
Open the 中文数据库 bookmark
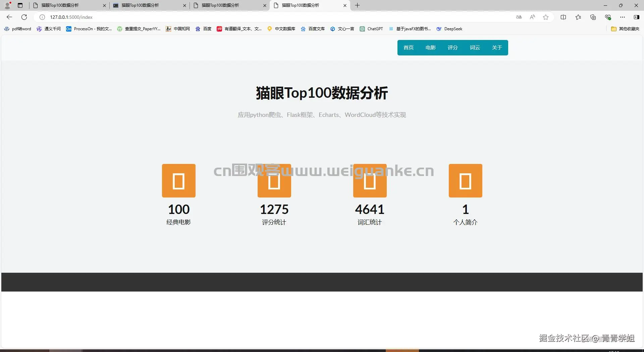[x=281, y=29]
